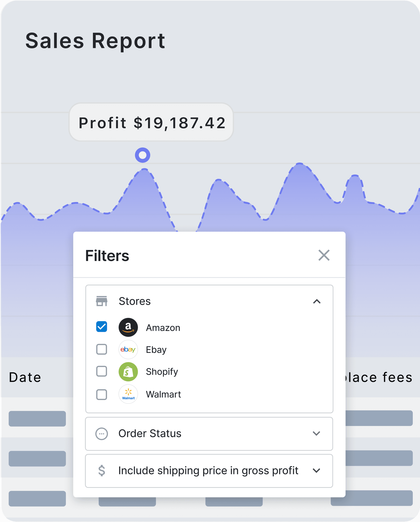Image resolution: width=420 pixels, height=522 pixels.
Task: Uncheck the Amazon store checkbox
Action: click(102, 327)
